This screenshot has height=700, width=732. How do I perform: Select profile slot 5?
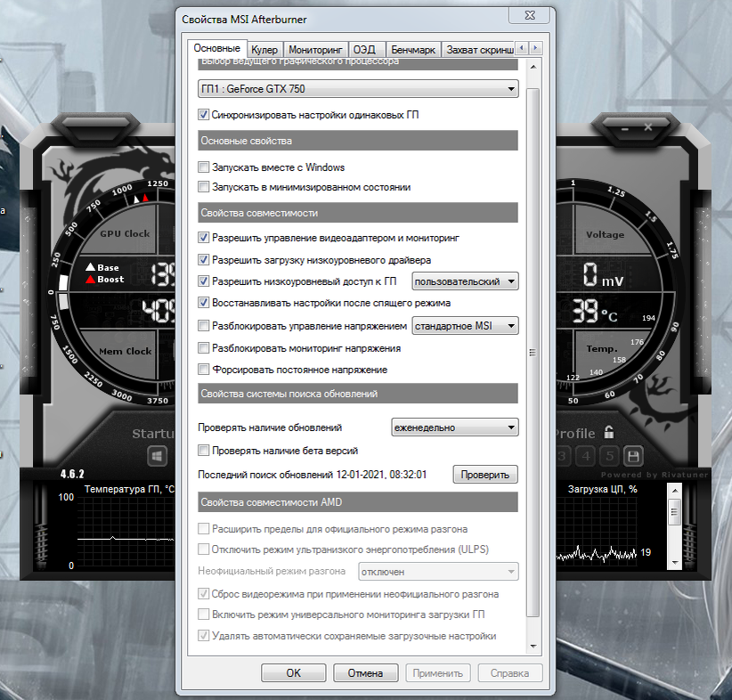tap(609, 456)
